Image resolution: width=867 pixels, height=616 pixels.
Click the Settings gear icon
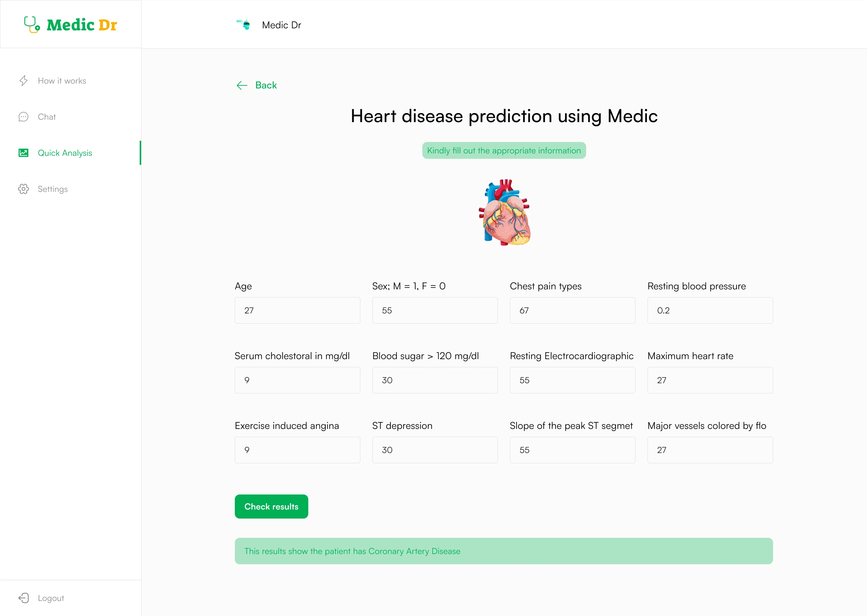pos(23,189)
